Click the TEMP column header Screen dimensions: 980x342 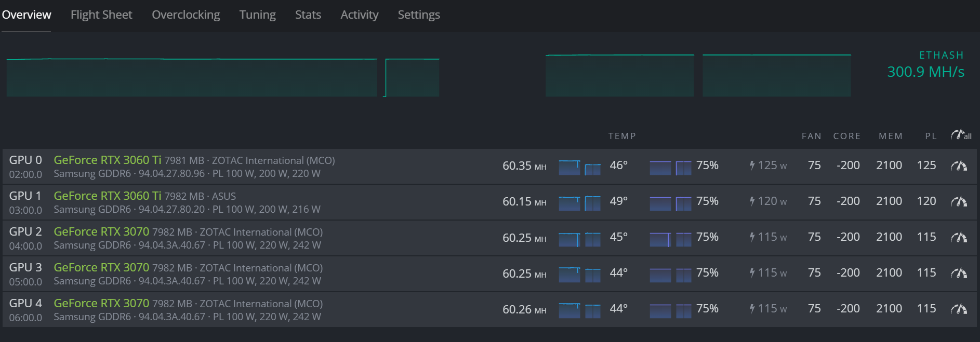point(622,136)
